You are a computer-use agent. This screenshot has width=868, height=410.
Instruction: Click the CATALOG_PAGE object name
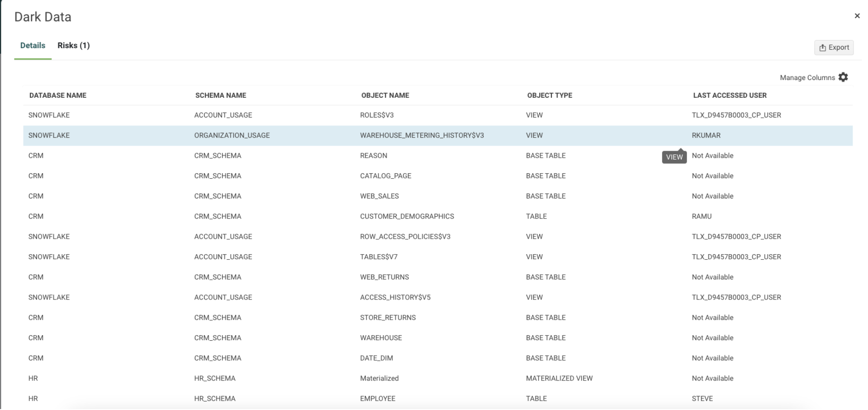point(386,176)
